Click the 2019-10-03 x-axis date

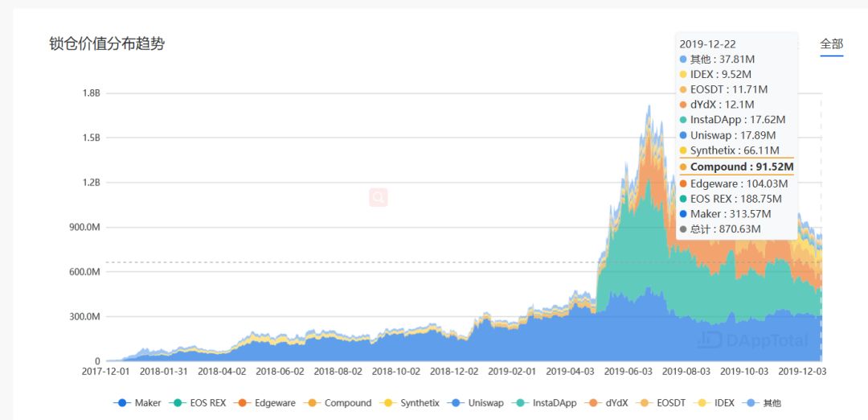744,371
